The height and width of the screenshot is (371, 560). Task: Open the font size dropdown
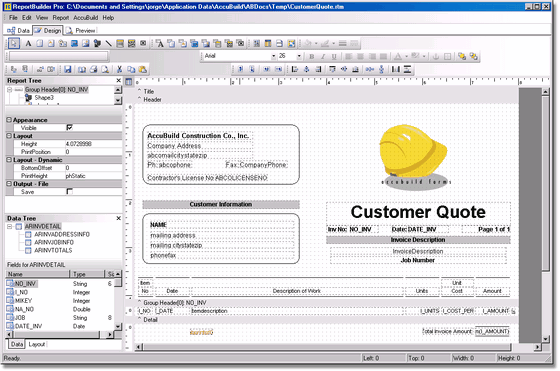click(x=299, y=56)
